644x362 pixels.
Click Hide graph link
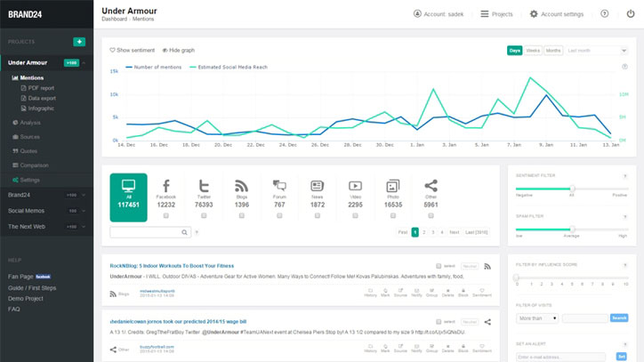tap(178, 50)
